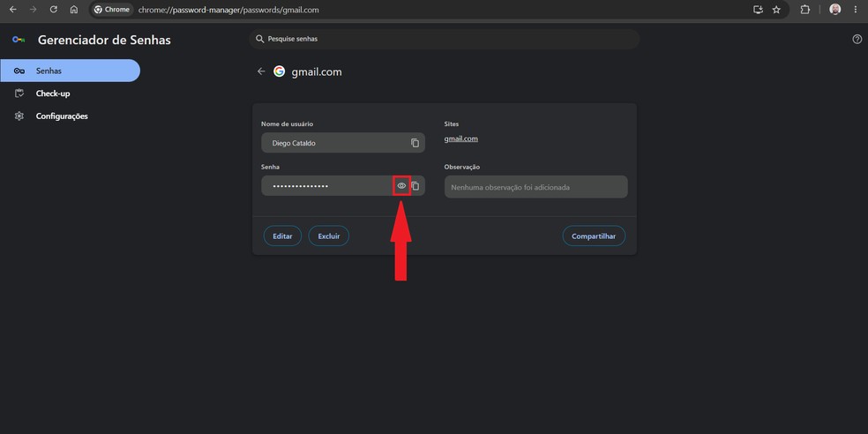Viewport: 868px width, 434px height.
Task: Copy the username with copy icon
Action: 415,143
